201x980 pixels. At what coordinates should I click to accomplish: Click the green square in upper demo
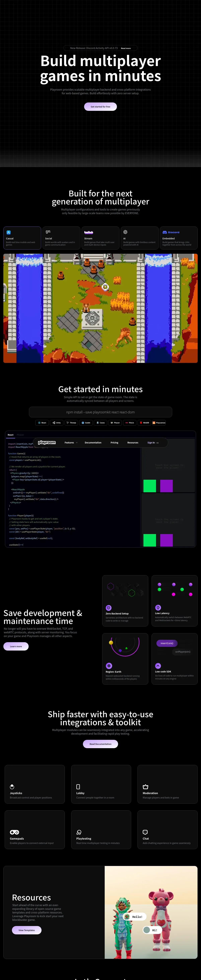150,486
